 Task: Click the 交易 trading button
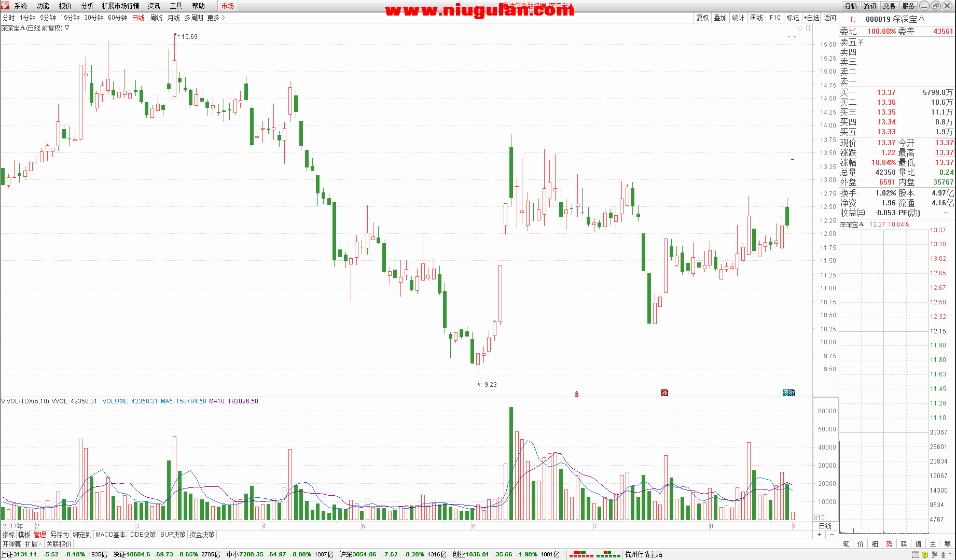point(889,6)
